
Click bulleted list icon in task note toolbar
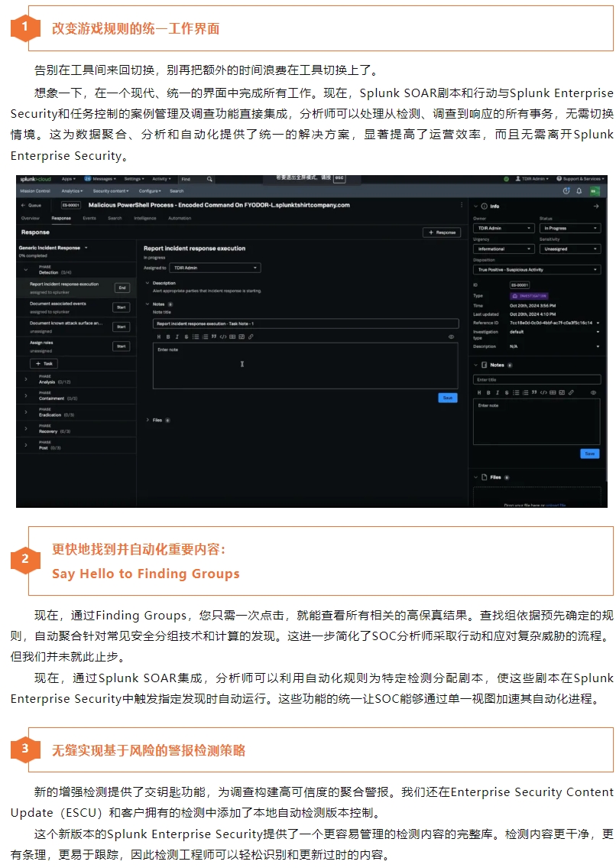coord(196,336)
